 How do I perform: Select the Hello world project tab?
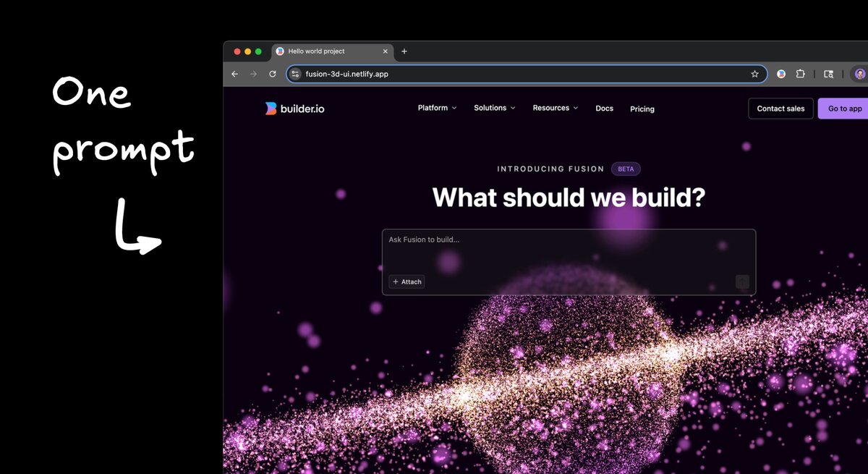pos(332,51)
